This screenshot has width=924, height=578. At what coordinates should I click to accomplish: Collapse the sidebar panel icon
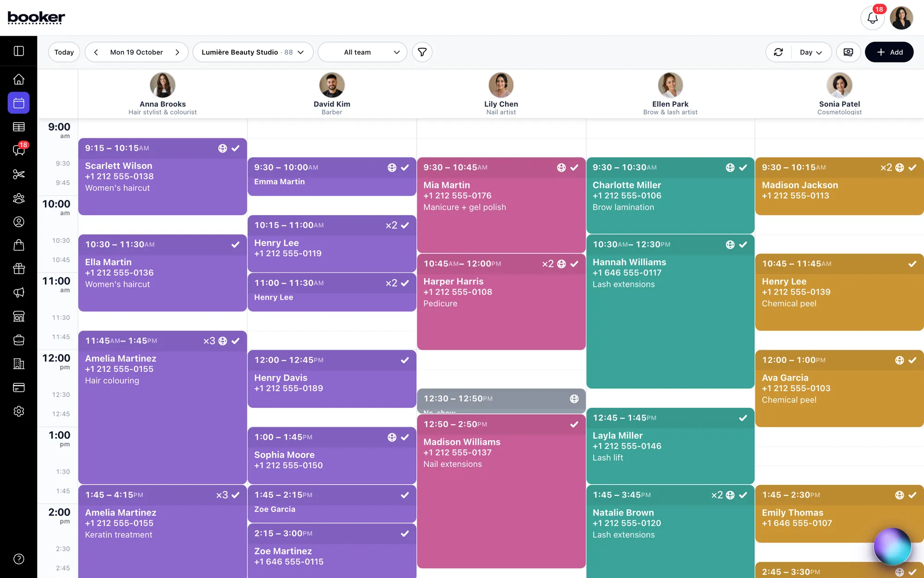[19, 51]
